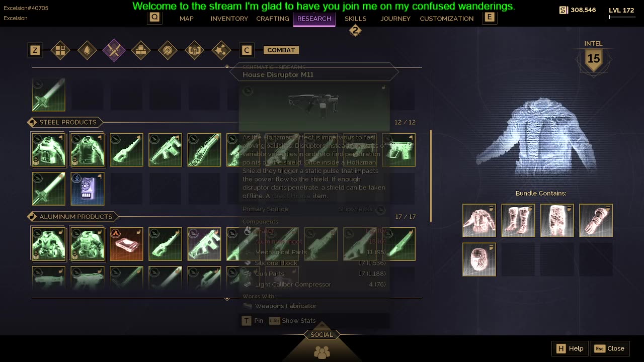Click the schematic list vertical scrollbar
Screen dimensions: 644x362
430,176
